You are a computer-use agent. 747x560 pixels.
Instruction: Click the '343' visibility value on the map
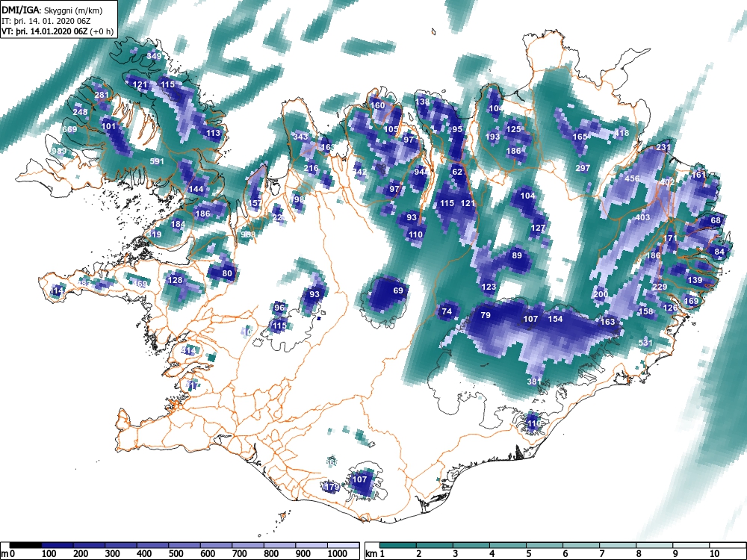[300, 137]
